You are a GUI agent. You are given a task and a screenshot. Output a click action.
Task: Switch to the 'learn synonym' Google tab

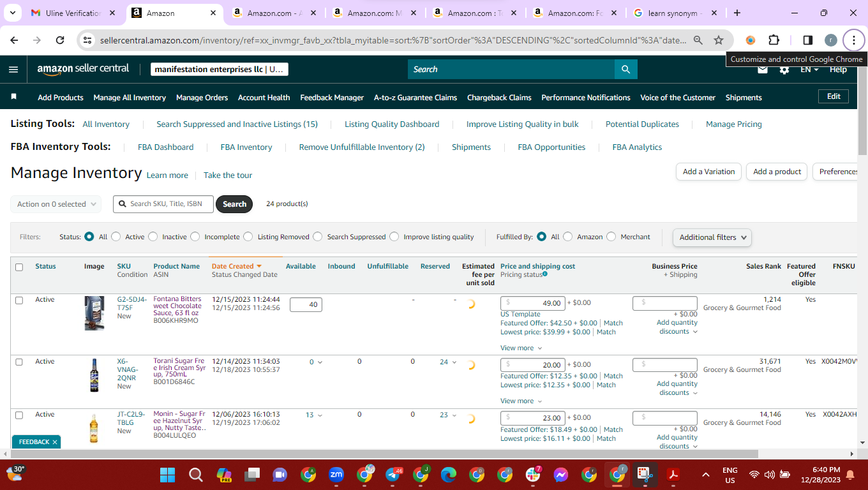click(675, 13)
